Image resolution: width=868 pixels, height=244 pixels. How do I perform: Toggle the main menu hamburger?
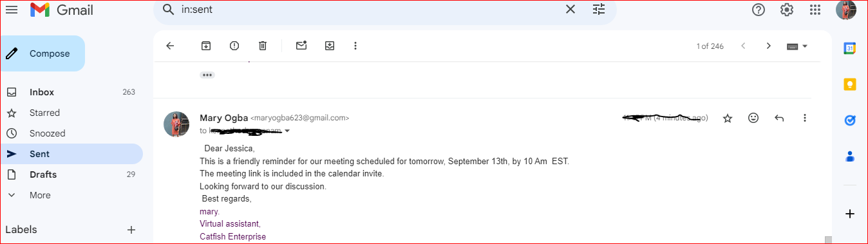click(12, 10)
